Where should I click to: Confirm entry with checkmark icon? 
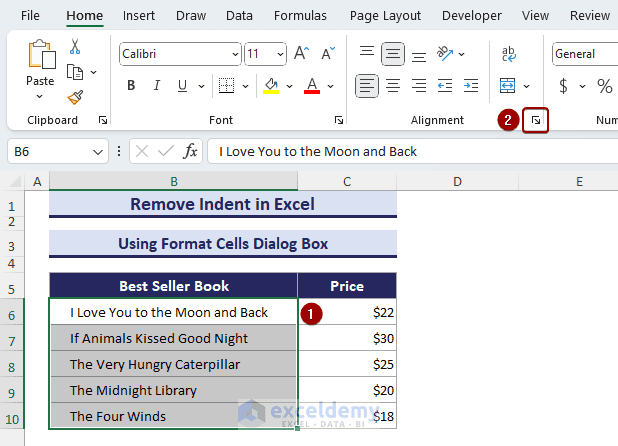pos(166,151)
